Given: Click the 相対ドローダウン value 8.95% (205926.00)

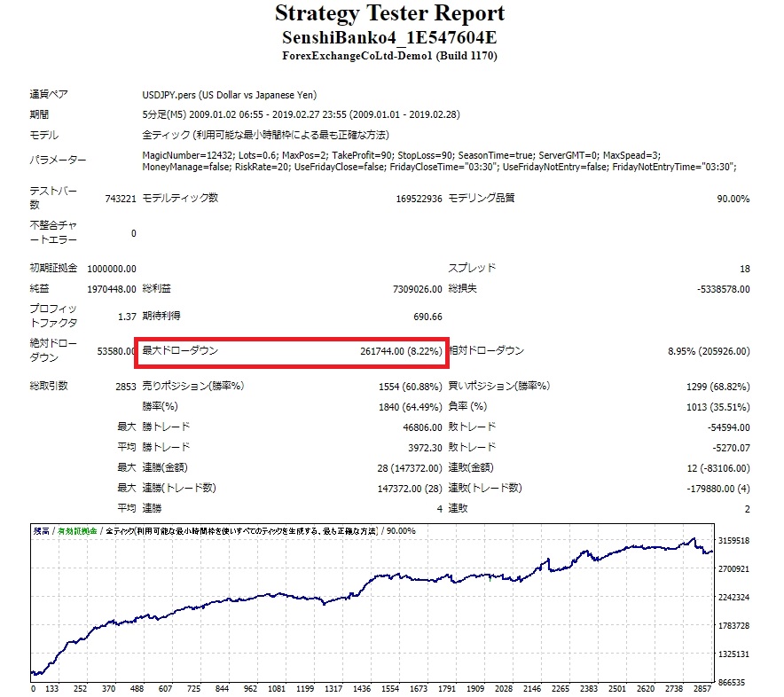Looking at the screenshot, I should click(708, 352).
